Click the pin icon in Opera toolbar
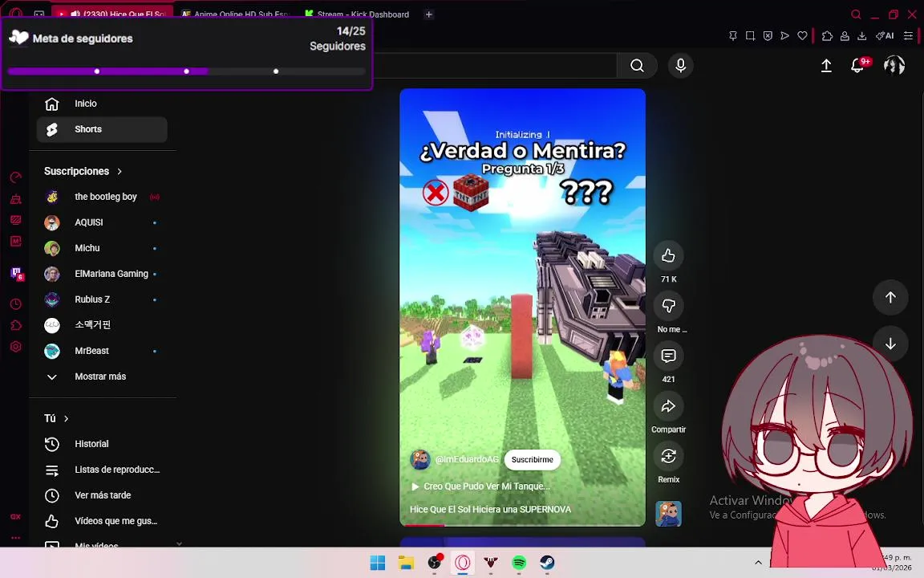 pos(733,36)
